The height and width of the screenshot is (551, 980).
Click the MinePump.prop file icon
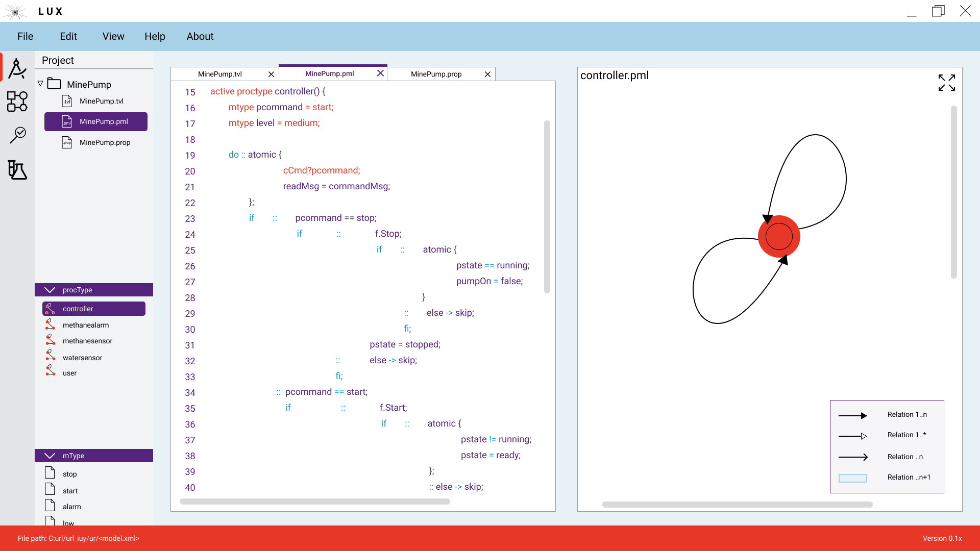pos(67,142)
